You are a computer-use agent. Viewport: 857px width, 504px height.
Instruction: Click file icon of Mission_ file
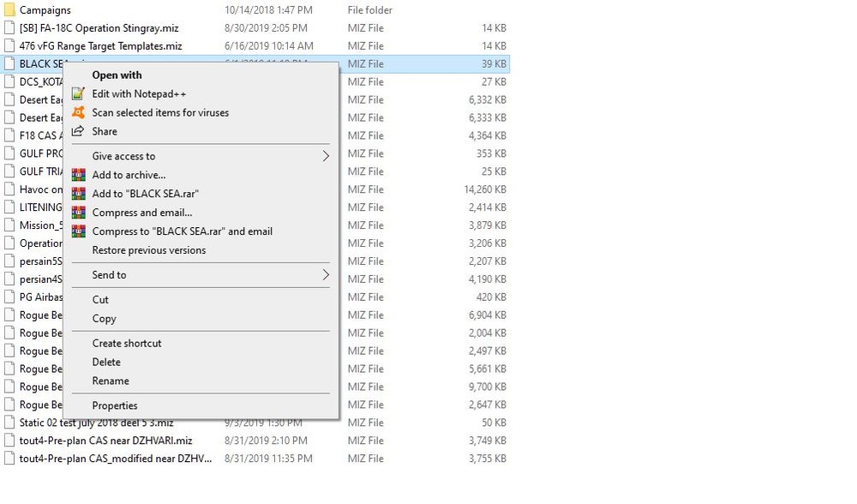9,225
